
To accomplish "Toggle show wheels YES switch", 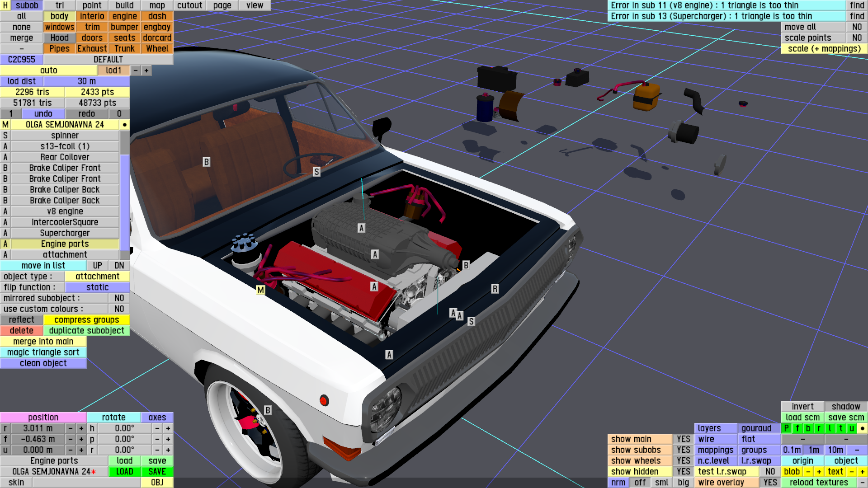I will click(683, 461).
